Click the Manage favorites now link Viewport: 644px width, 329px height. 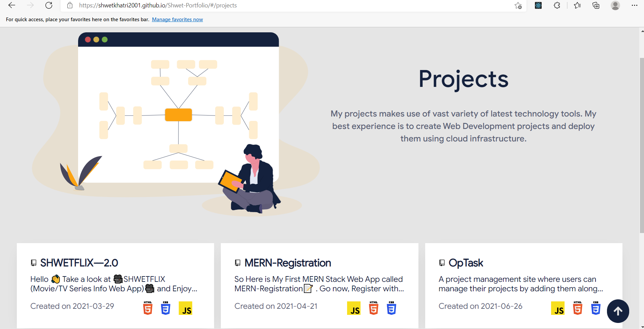177,20
